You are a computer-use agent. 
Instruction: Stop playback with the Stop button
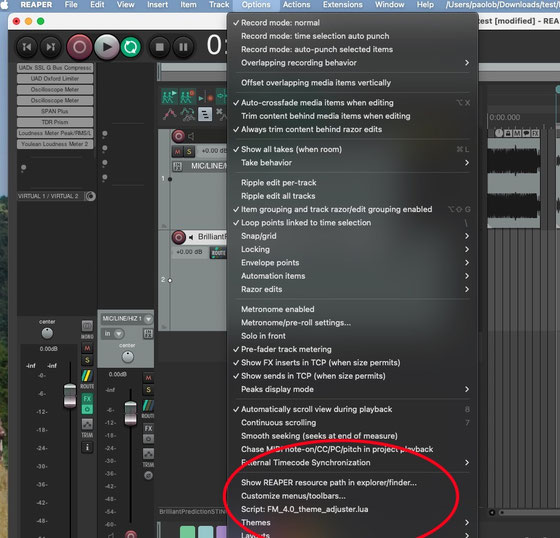[x=160, y=47]
